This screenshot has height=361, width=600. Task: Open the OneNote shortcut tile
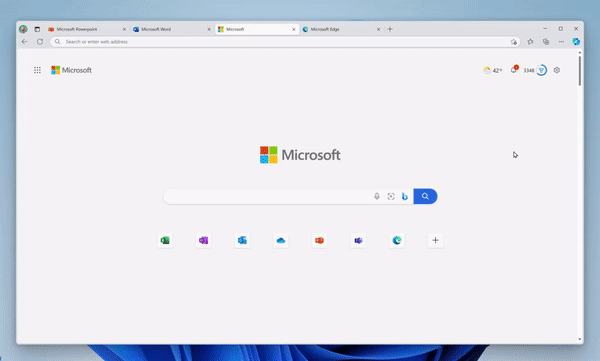204,240
